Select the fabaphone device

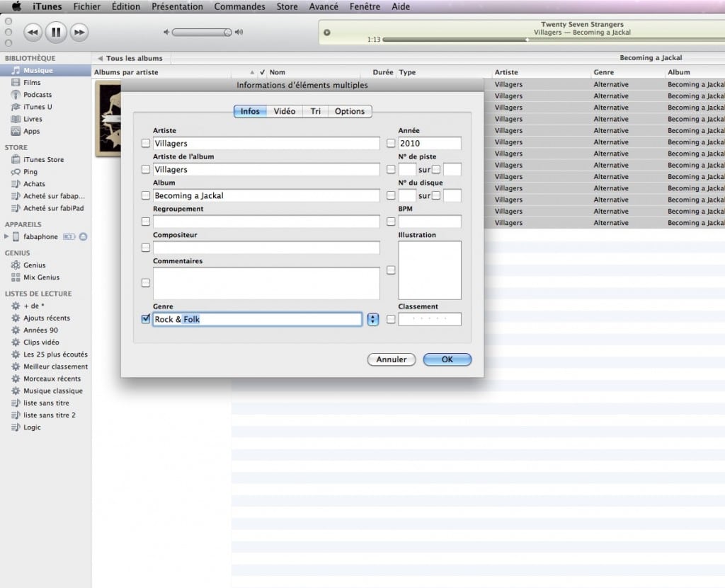point(40,236)
